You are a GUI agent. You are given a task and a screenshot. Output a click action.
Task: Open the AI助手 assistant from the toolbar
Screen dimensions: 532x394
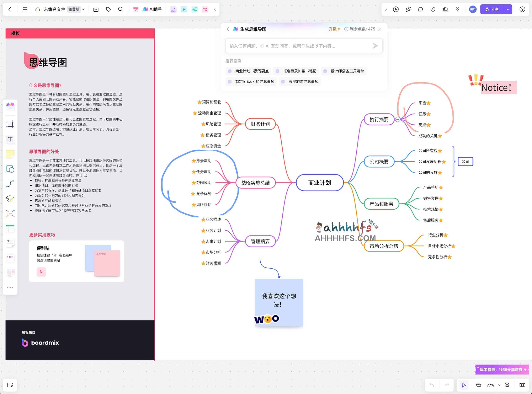point(152,9)
